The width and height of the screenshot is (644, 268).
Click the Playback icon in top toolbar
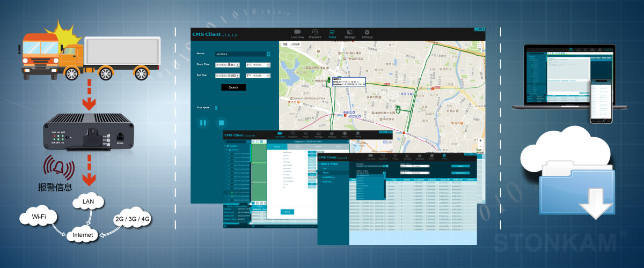pyautogui.click(x=315, y=33)
